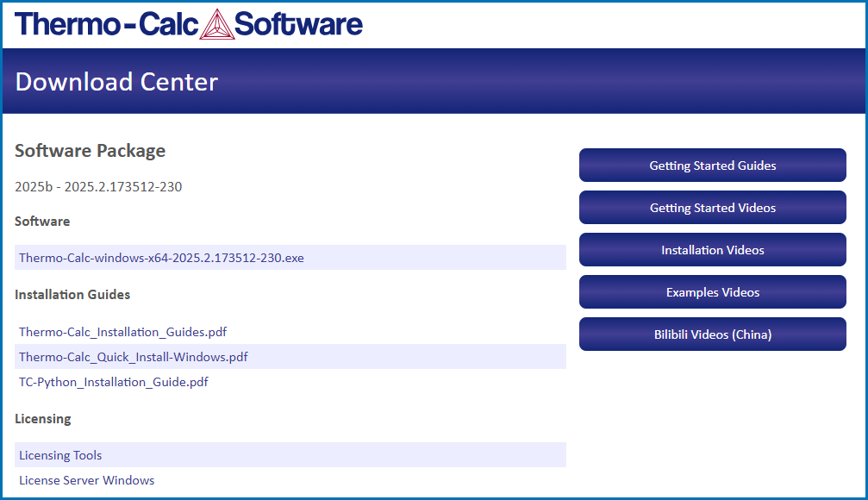Click the Getting Started Guides button
Screen dimensions: 868x500
point(713,165)
